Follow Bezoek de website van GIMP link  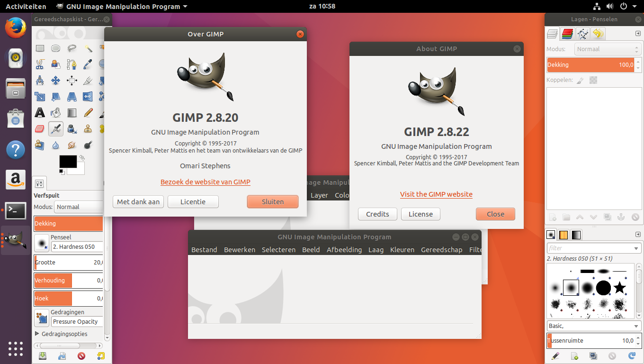[x=206, y=182]
